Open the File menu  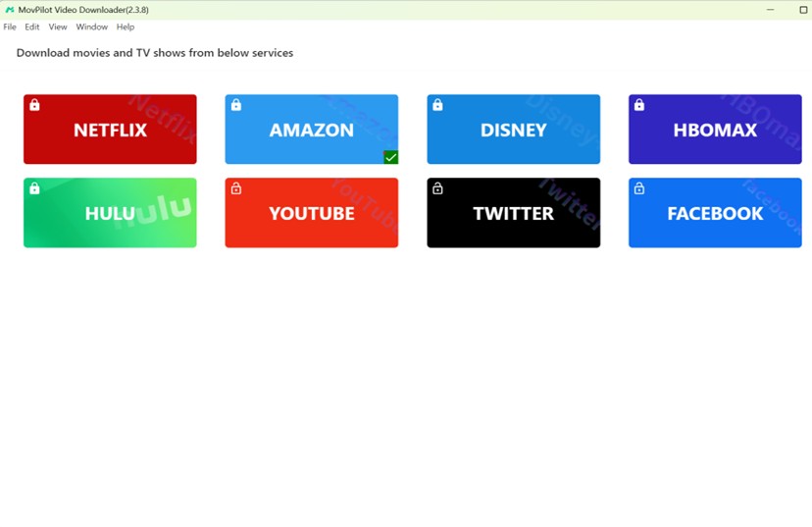click(x=10, y=26)
